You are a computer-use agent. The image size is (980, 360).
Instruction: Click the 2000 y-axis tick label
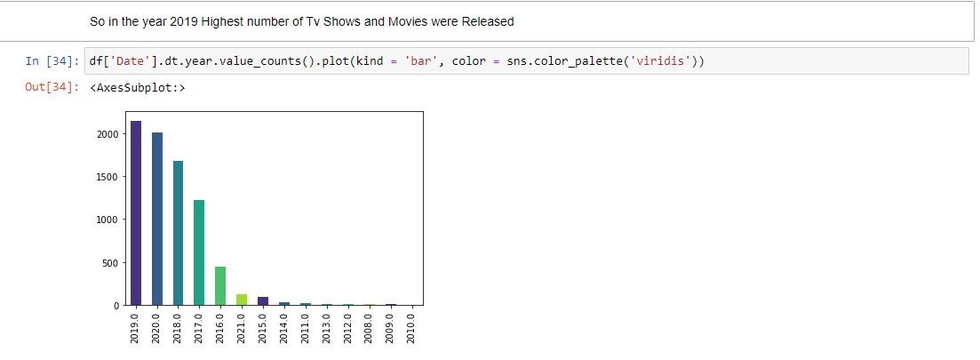point(107,133)
